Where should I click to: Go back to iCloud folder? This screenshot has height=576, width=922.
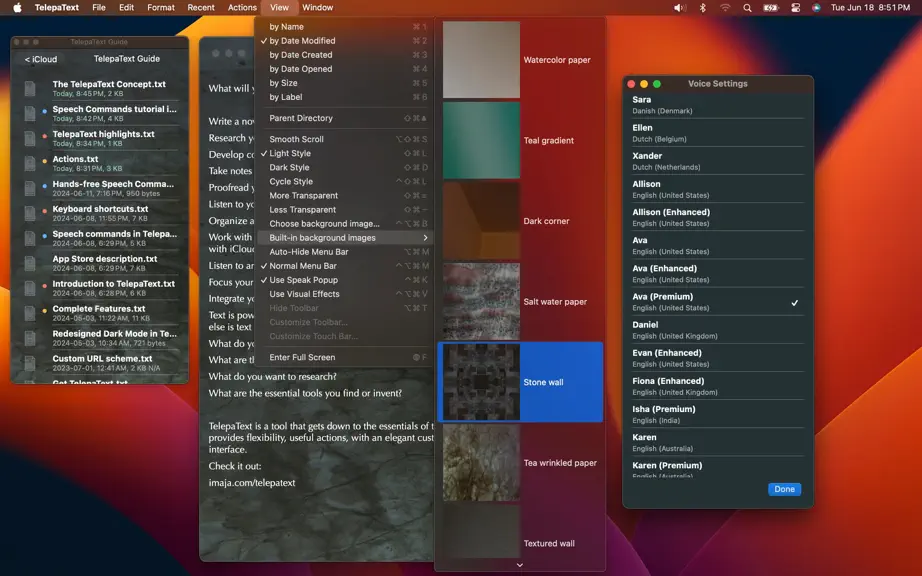[41, 59]
